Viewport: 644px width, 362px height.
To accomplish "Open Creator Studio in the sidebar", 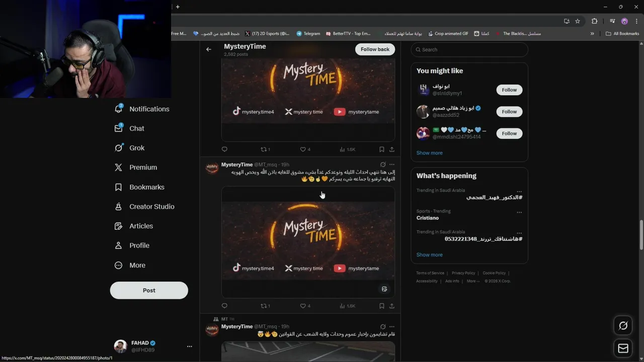I will pos(144,207).
